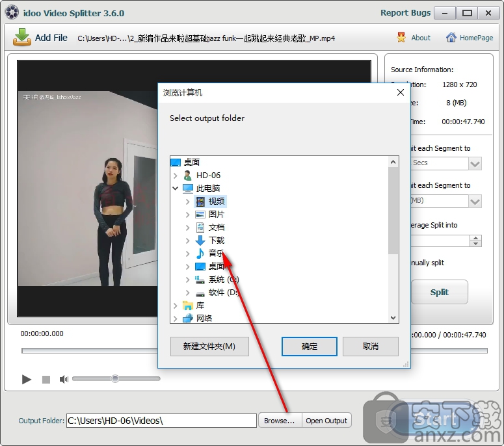Click the 00:00:00.000 start time text
Image resolution: width=504 pixels, height=446 pixels.
42,334
